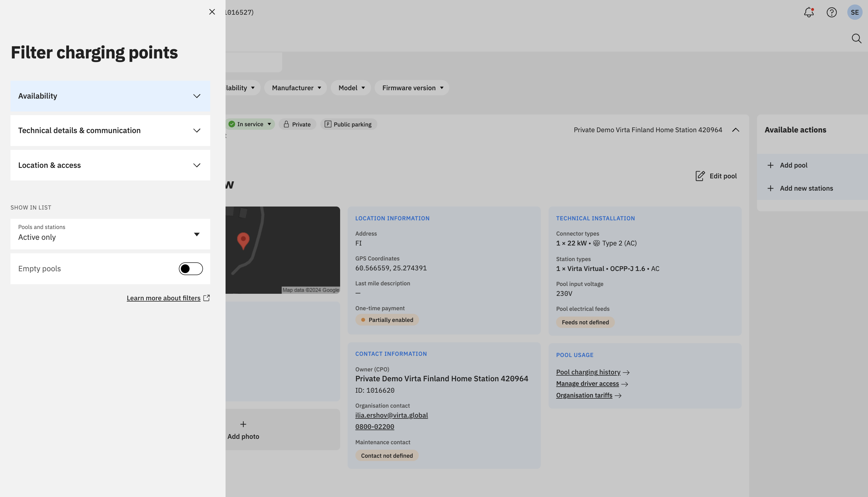Click Pool input voltage value 230V
Viewport: 868px width, 497px height.
pos(564,293)
